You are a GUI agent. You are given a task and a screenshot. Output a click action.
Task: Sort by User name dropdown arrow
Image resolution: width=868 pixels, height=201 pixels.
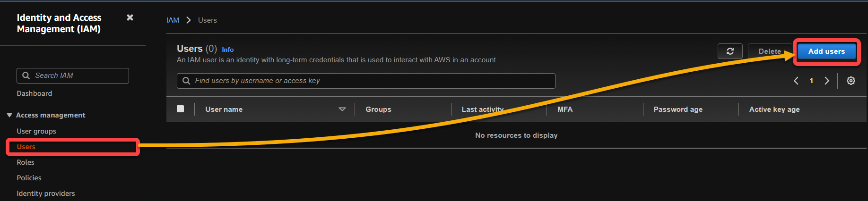tap(342, 109)
